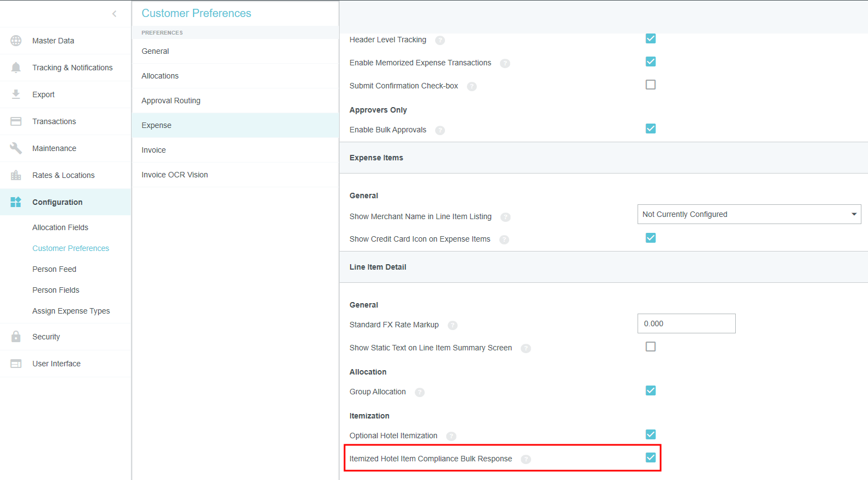This screenshot has height=480, width=868.
Task: Open Assign Expense Types page
Action: pyautogui.click(x=71, y=311)
